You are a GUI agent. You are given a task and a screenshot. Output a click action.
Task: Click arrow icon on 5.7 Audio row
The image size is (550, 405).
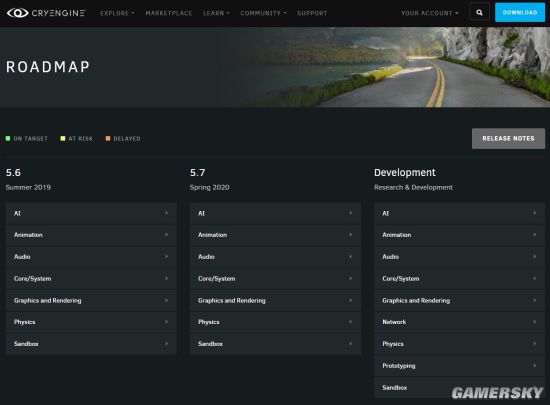[x=350, y=257]
